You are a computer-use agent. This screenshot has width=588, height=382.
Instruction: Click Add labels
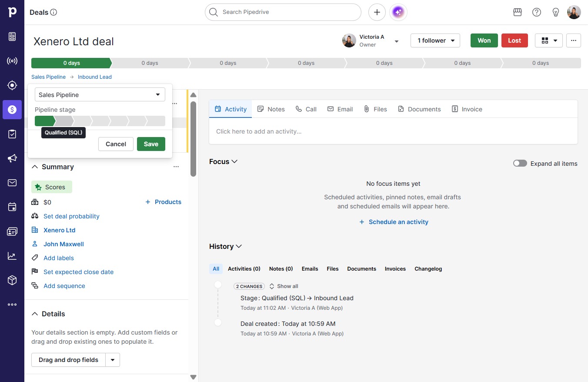pyautogui.click(x=59, y=258)
